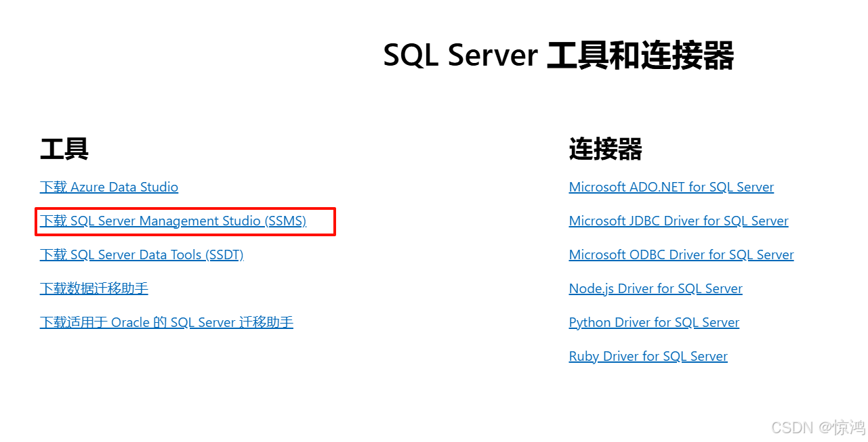The height and width of the screenshot is (442, 868).
Task: Select Microsoft JDBC Driver for SQL Server
Action: pyautogui.click(x=678, y=221)
